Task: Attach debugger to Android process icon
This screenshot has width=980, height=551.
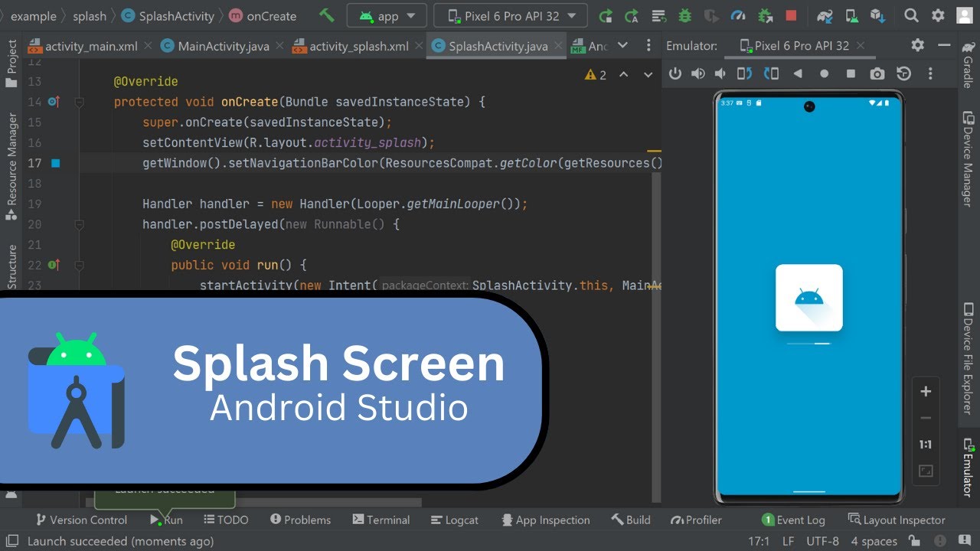Action: [765, 15]
